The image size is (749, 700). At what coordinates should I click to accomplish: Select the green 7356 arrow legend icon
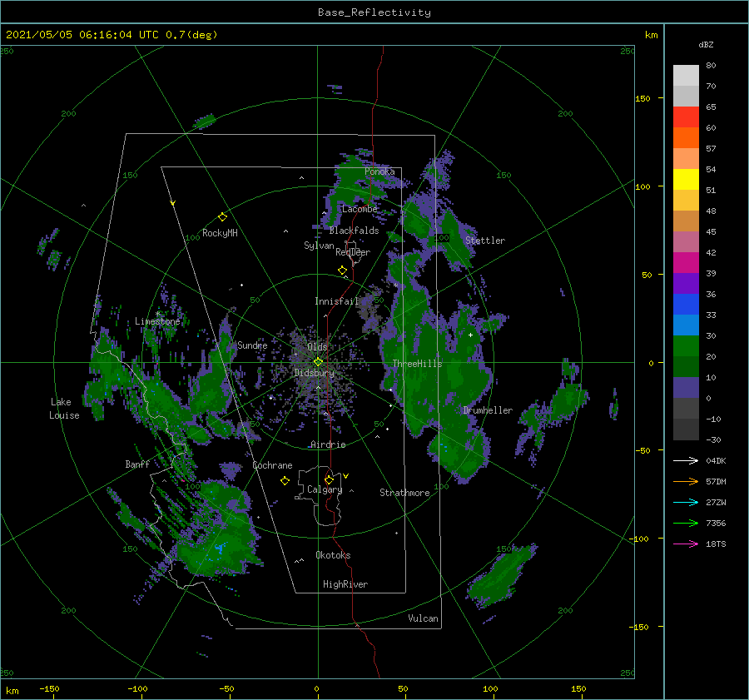(686, 524)
